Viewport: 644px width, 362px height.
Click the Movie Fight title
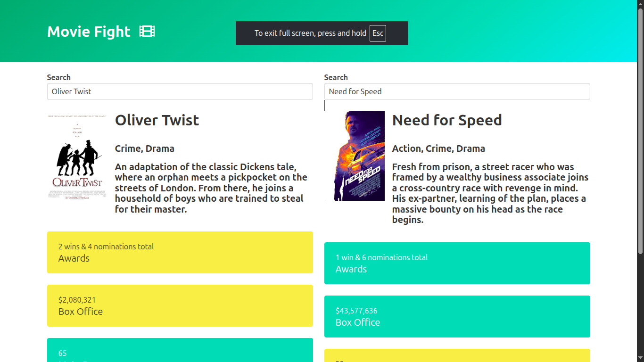[89, 32]
